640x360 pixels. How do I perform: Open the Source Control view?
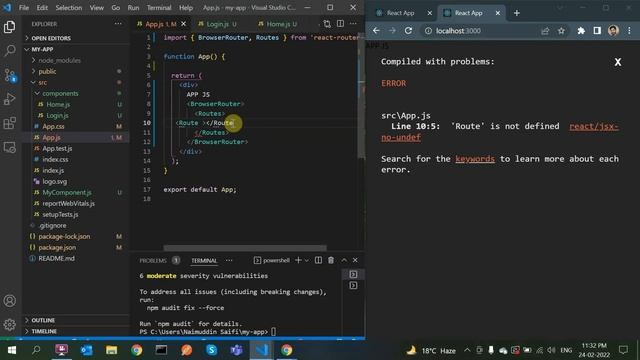[9, 75]
